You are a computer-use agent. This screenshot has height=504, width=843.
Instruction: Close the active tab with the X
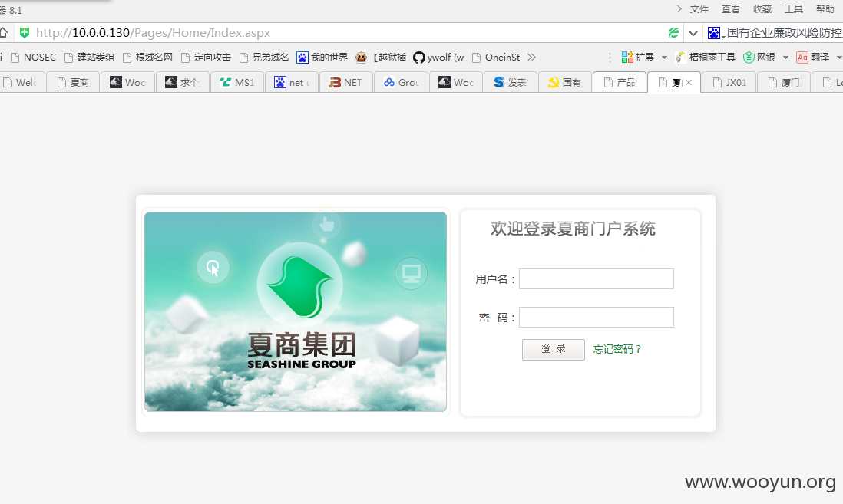point(689,82)
